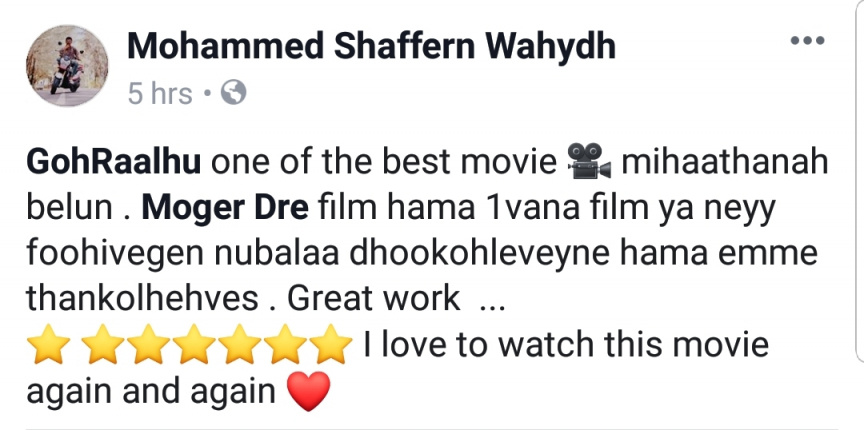Tap the word "mihaathanah" in the post
The height and width of the screenshot is (430, 864).
(725, 162)
